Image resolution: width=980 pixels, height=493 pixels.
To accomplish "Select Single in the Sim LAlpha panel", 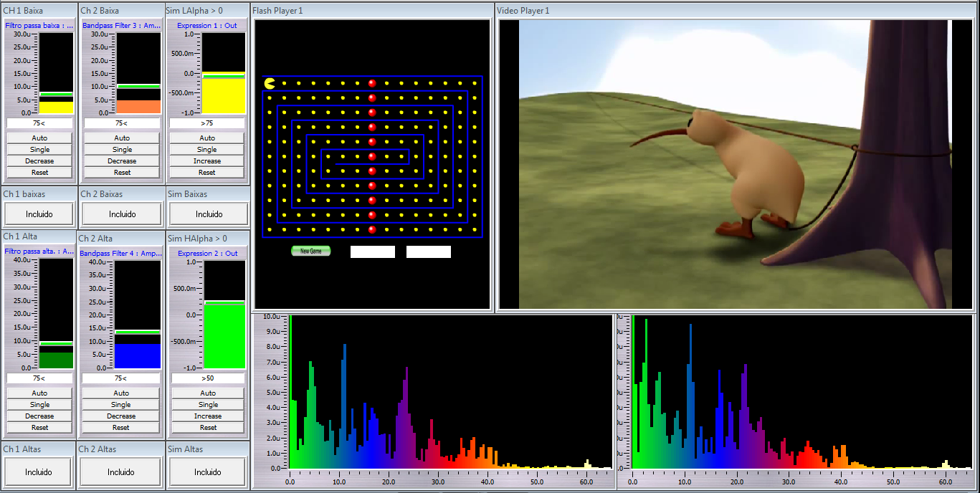I will point(207,149).
